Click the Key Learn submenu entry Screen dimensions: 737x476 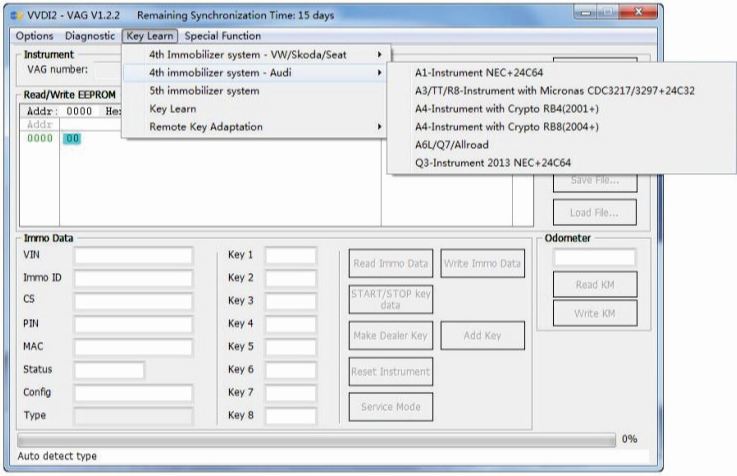(256, 109)
